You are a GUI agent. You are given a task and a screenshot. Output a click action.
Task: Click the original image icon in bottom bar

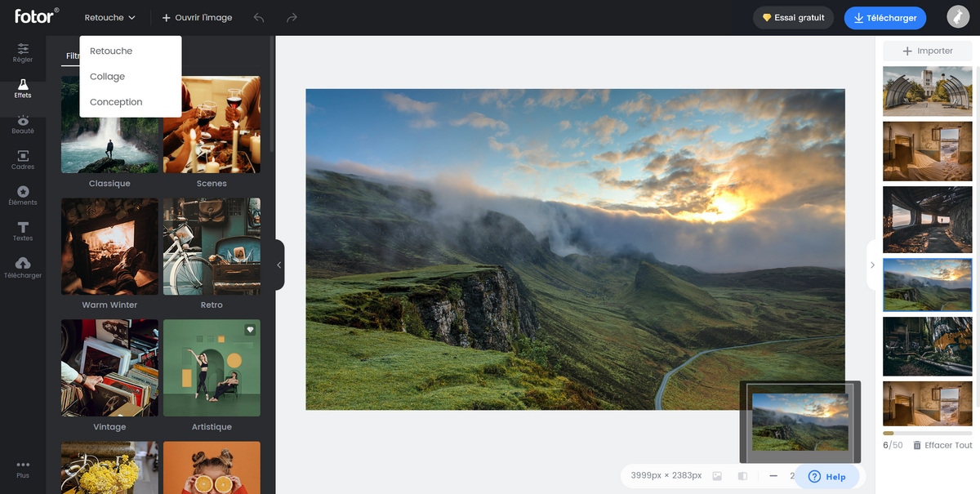point(717,476)
